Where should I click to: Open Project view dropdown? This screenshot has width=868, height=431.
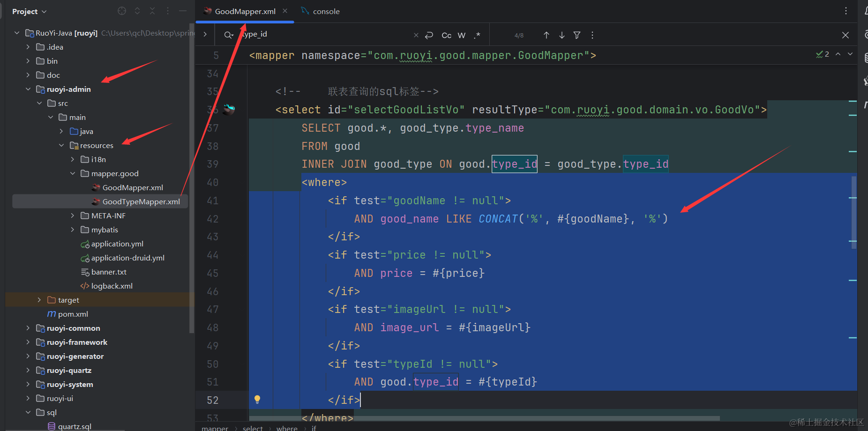pyautogui.click(x=30, y=11)
